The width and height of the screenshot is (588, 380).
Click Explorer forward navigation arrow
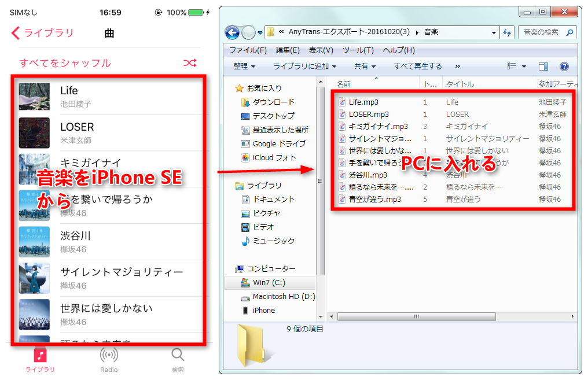tap(248, 32)
